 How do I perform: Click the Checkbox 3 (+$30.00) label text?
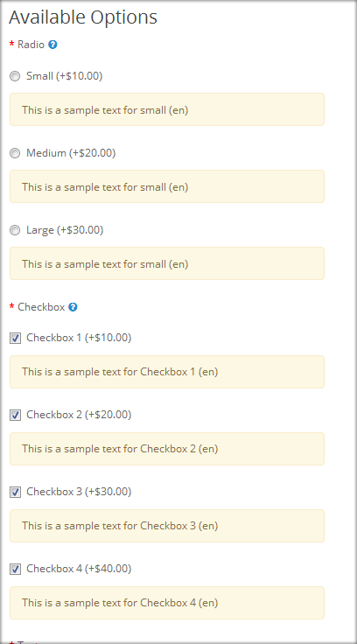pos(79,492)
